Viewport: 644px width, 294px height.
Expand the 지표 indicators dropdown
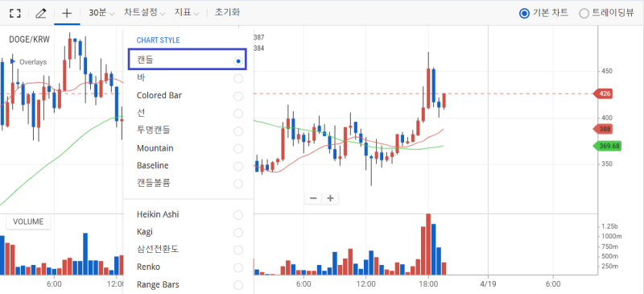(x=187, y=13)
